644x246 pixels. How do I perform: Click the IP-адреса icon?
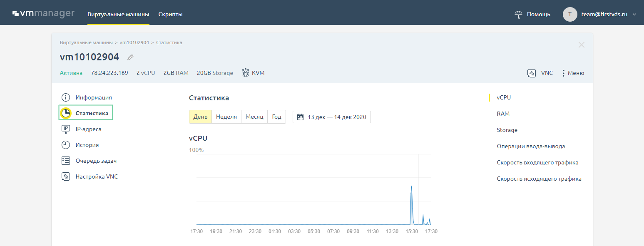click(66, 129)
